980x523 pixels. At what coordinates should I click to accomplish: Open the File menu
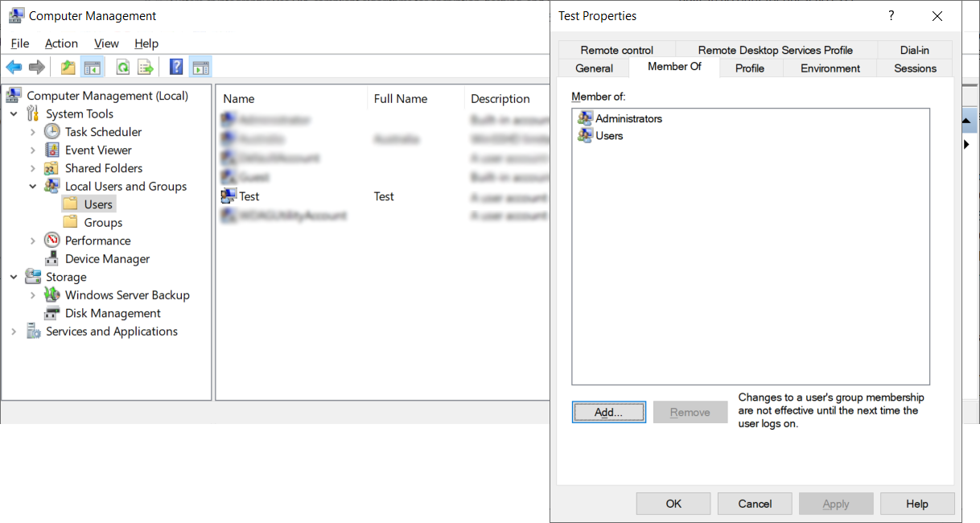click(20, 43)
